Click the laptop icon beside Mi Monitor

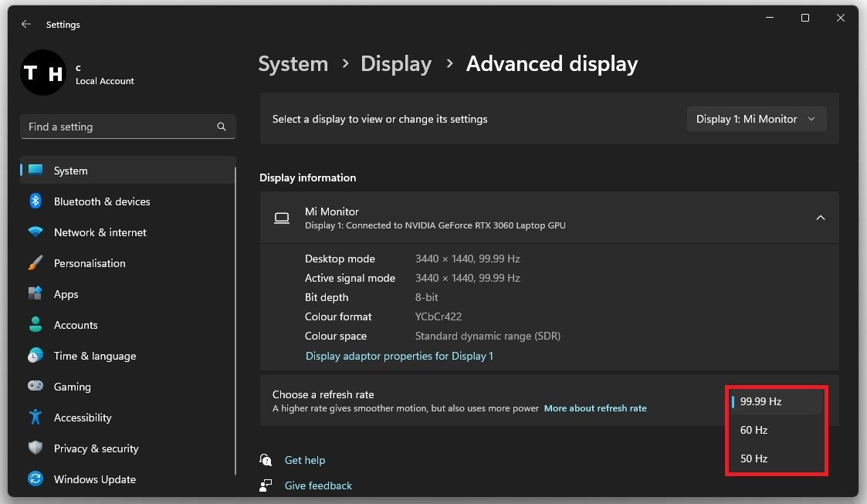(282, 218)
